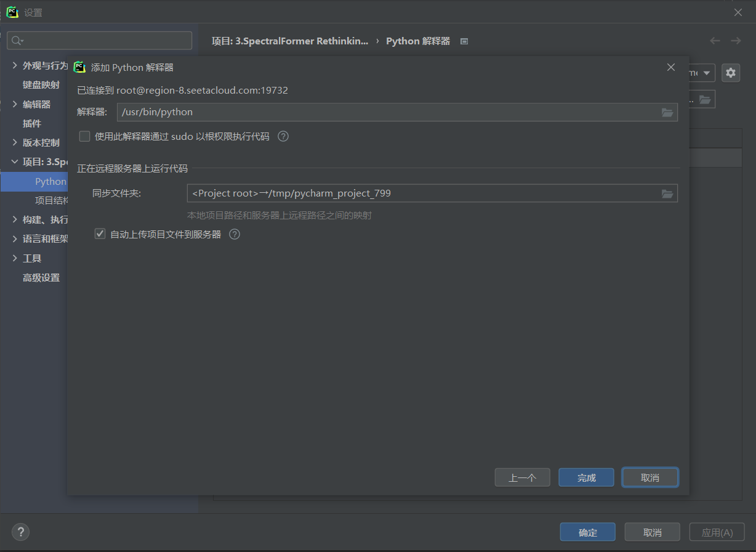Screen dimensions: 756x552
Task: Collapse the 项目 settings category
Action: [x=15, y=161]
